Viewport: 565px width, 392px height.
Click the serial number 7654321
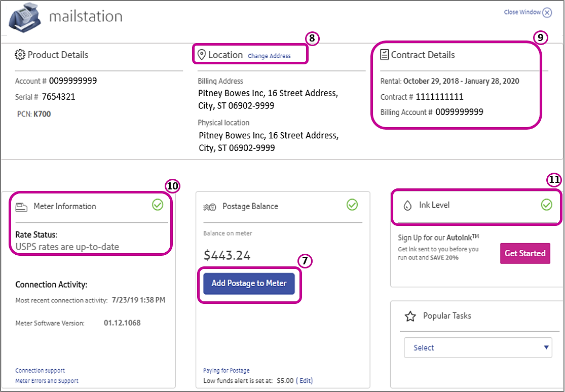coord(58,97)
